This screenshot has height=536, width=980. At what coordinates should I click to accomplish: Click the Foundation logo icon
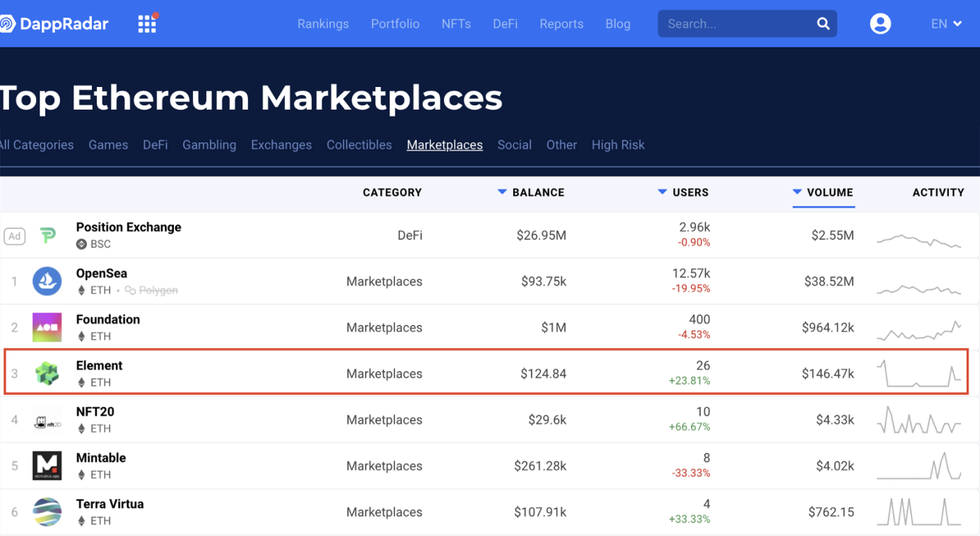tap(47, 327)
